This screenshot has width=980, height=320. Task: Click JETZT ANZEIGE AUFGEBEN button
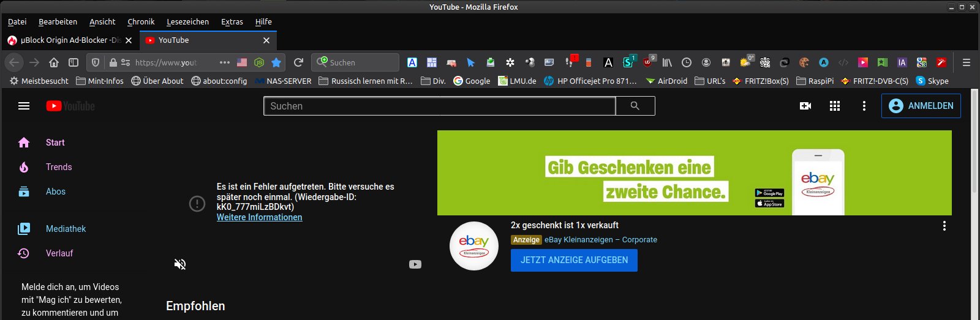(574, 260)
